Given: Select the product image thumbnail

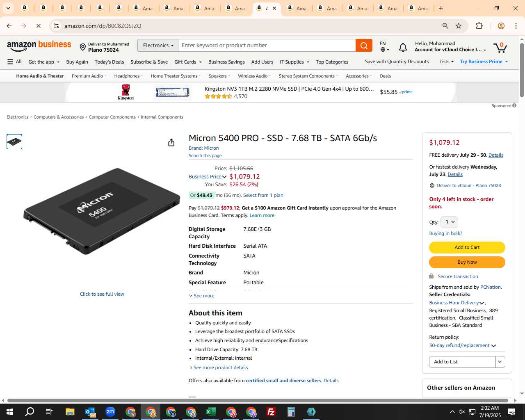Looking at the screenshot, I should [x=14, y=142].
